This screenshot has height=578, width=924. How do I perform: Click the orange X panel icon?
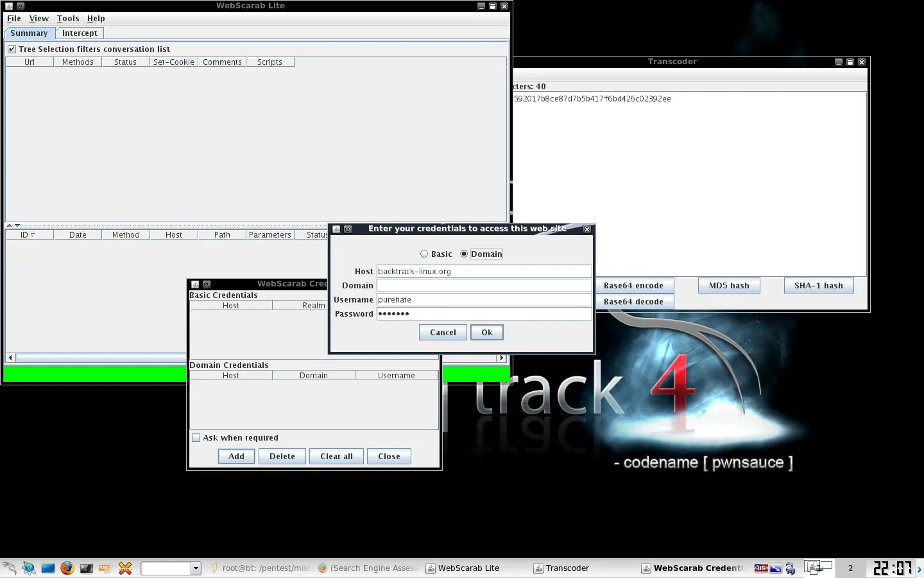124,568
